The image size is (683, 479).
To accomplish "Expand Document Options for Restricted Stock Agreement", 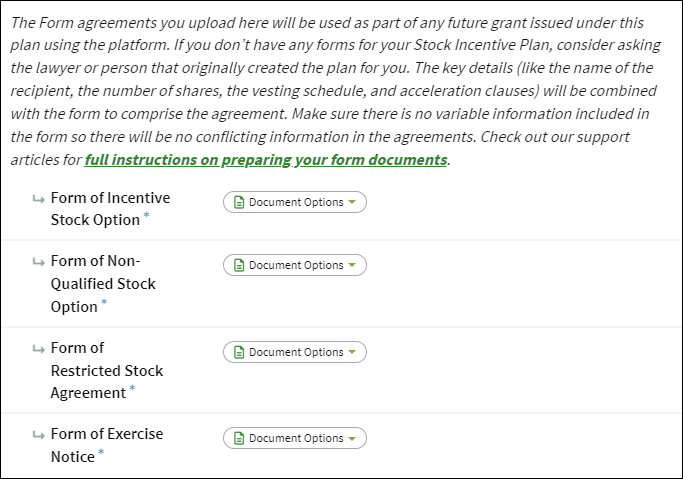I will click(295, 352).
